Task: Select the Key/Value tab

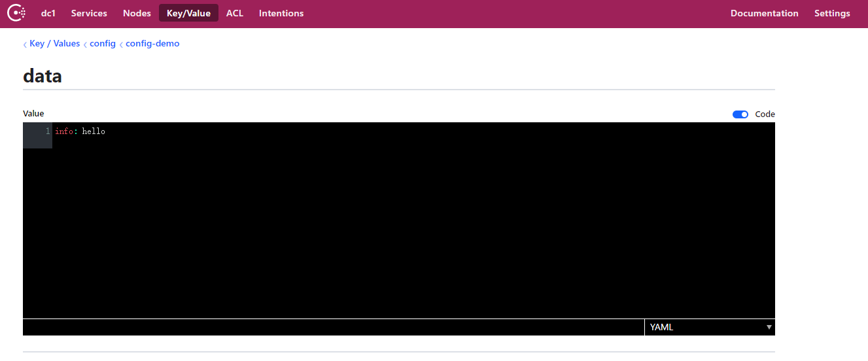Action: [188, 13]
